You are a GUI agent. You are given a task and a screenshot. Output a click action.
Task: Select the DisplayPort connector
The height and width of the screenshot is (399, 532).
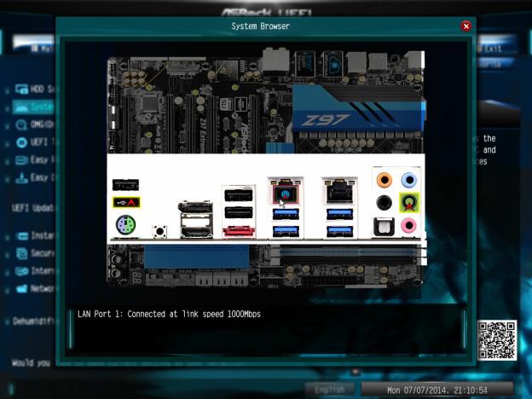[x=195, y=206]
